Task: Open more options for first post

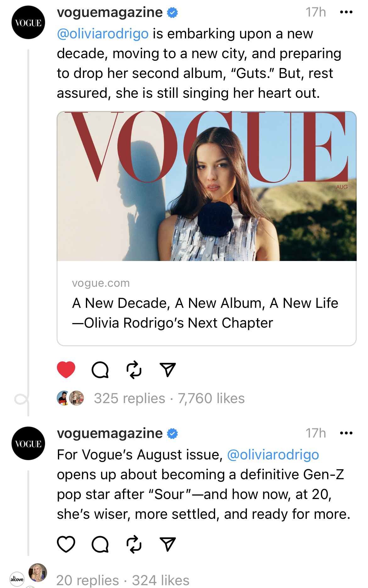Action: (x=346, y=12)
